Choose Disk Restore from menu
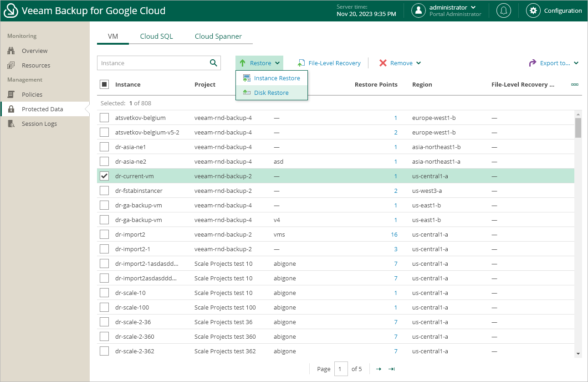Image resolution: width=588 pixels, height=382 pixels. [x=271, y=93]
